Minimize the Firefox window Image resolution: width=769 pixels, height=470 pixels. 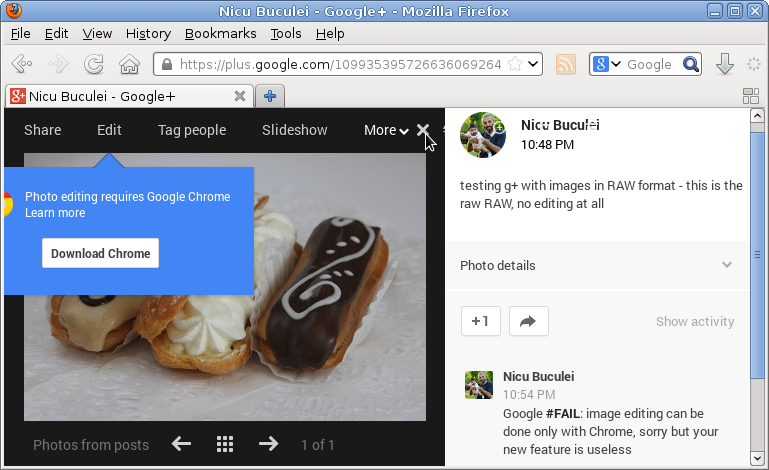click(715, 11)
